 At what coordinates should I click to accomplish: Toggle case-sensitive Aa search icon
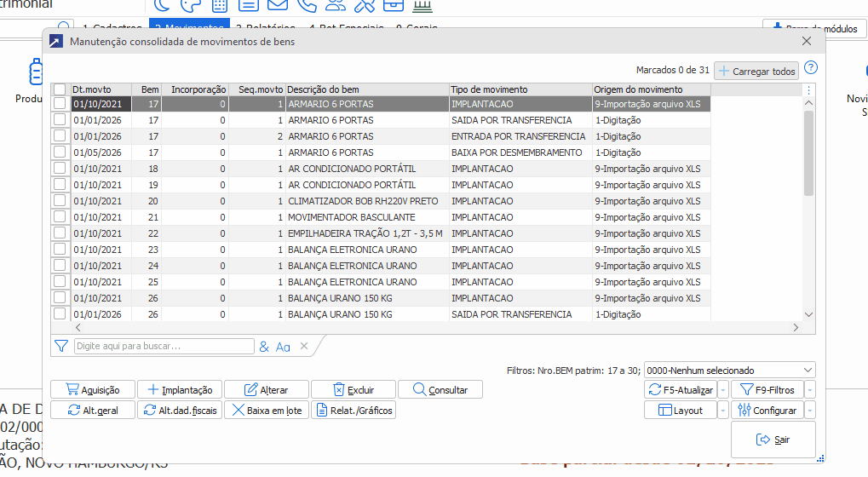(x=283, y=347)
